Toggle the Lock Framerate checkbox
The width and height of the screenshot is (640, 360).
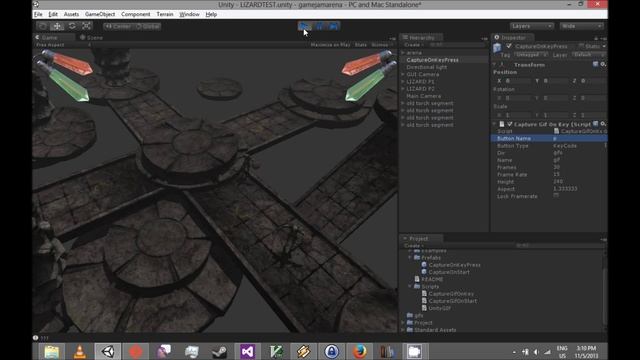556,196
